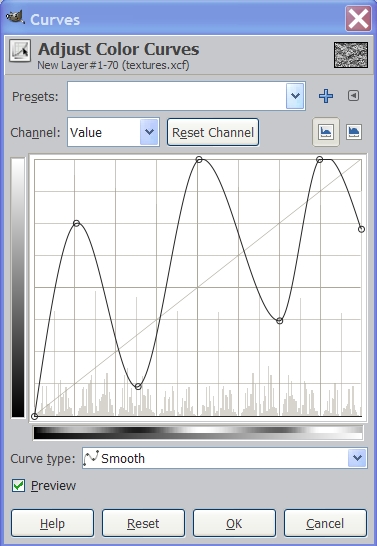Add current settings to presets with plus icon
This screenshot has height=546, width=377.
[326, 96]
